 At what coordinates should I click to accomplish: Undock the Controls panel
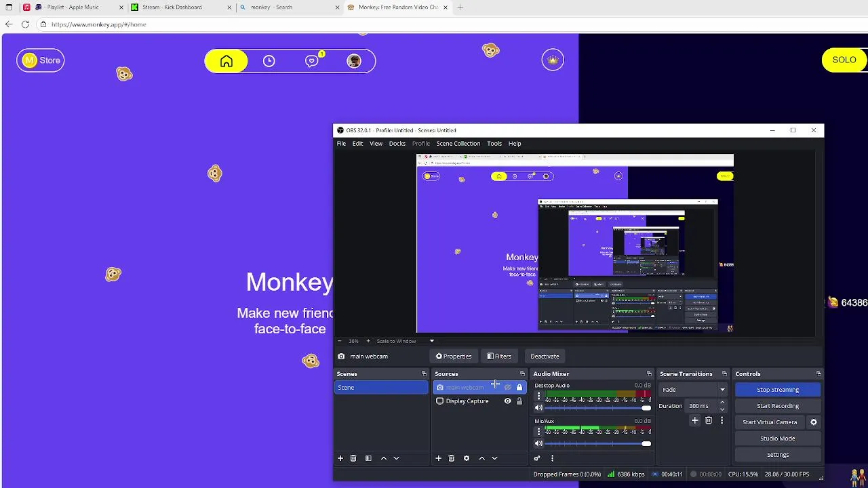(818, 374)
